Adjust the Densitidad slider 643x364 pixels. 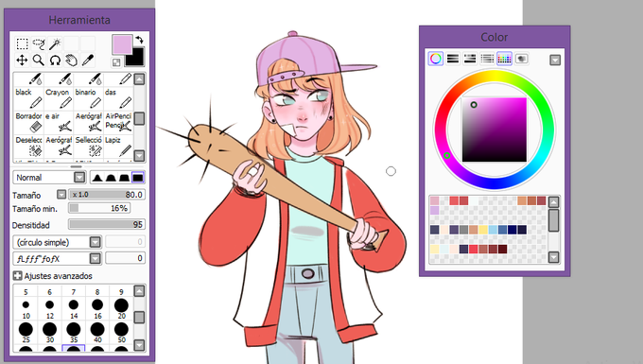click(107, 225)
